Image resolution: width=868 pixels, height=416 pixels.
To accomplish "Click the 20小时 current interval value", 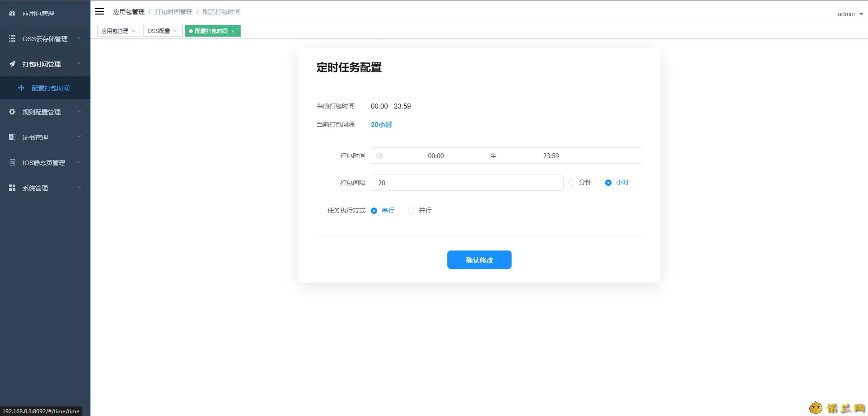I will pyautogui.click(x=381, y=125).
